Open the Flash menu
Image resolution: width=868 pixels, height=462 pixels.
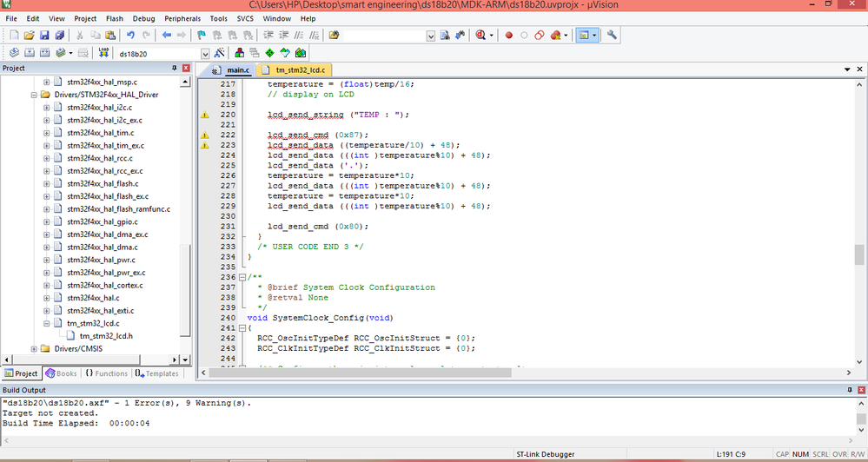pyautogui.click(x=115, y=18)
